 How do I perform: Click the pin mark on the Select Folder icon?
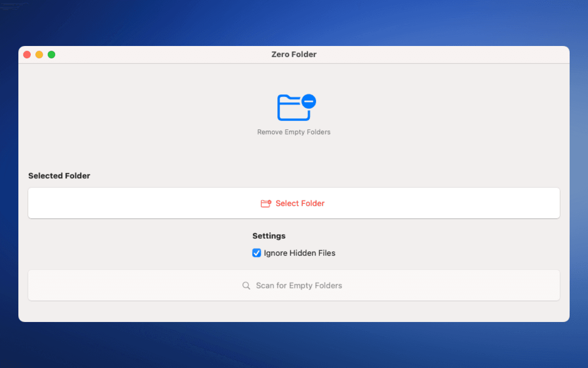point(270,201)
